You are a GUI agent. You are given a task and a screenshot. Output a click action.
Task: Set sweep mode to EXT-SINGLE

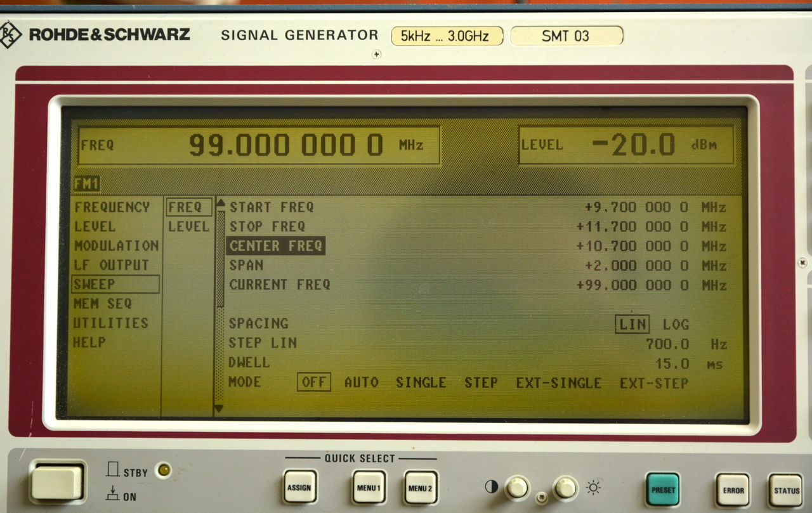pyautogui.click(x=559, y=383)
